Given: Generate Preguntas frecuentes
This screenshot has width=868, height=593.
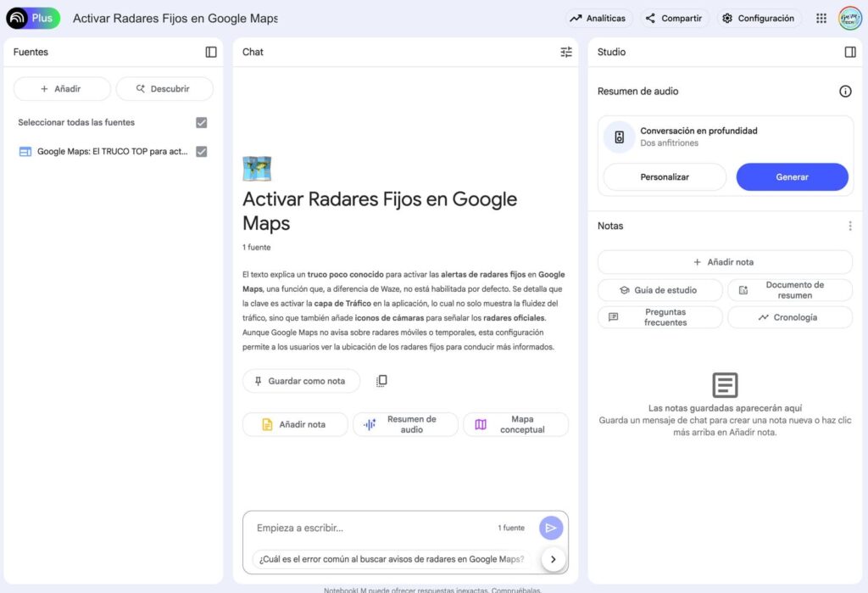Looking at the screenshot, I should [659, 317].
